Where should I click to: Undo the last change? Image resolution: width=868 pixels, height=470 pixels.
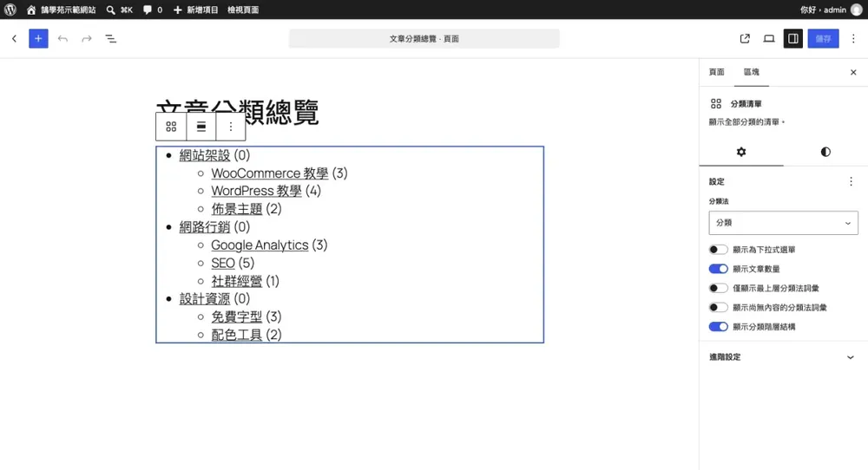click(x=62, y=39)
